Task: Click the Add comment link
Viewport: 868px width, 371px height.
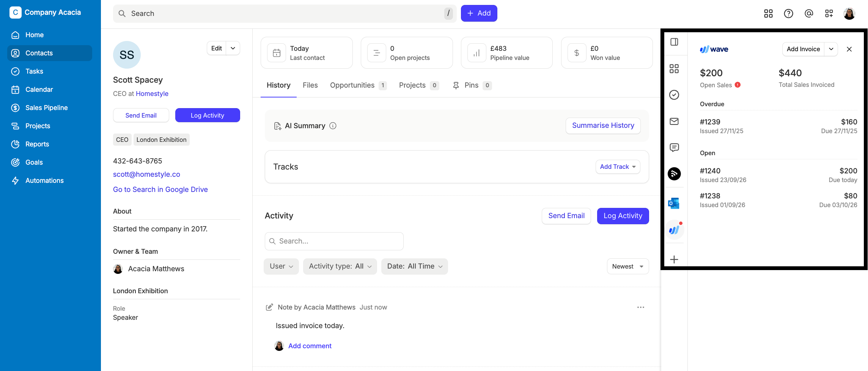Action: pos(310,346)
